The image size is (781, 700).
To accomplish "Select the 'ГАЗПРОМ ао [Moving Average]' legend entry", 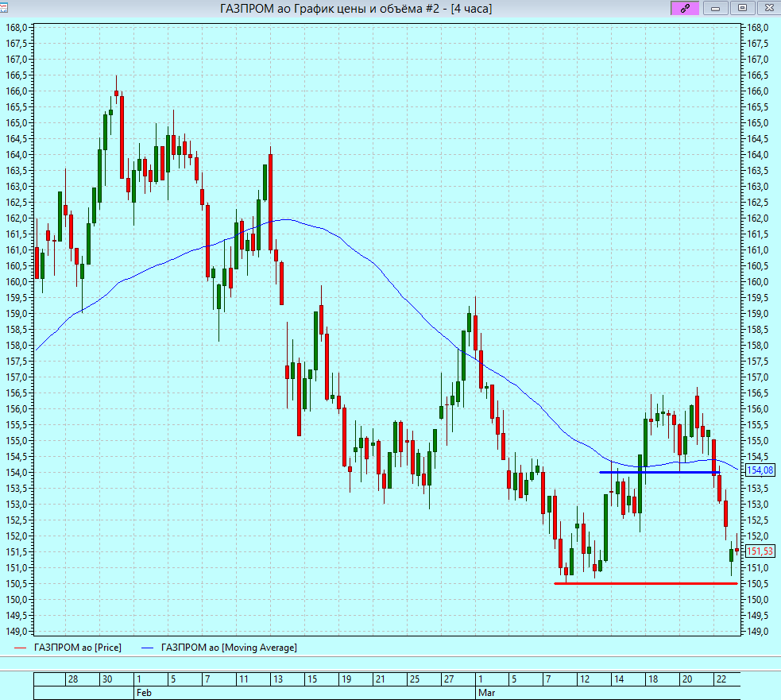I will (x=229, y=648).
